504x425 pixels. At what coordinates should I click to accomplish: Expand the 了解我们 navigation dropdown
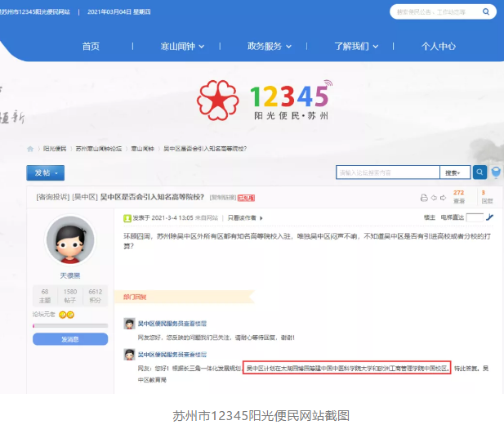point(356,46)
